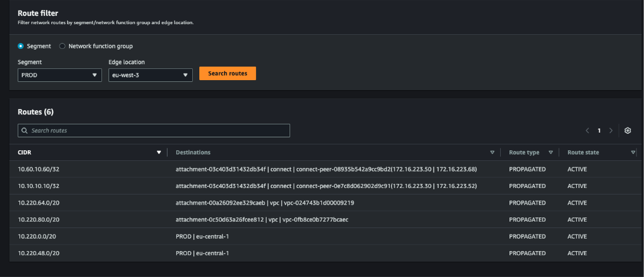Open the Edge location dropdown showing eu-west-3
Viewport: 644px width, 277px height.
(150, 75)
